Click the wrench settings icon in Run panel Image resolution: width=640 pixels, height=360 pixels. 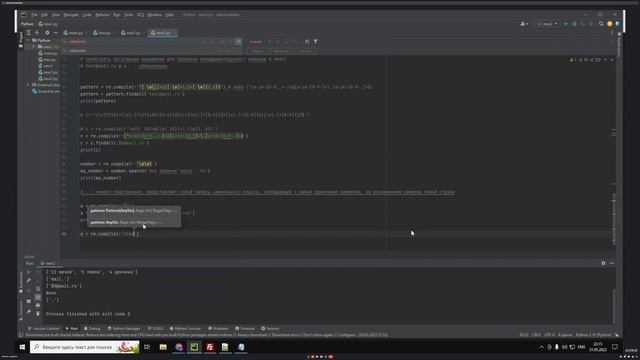(29, 281)
